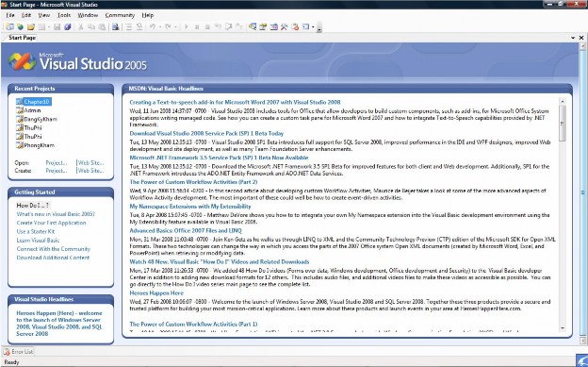588x367 pixels.
Task: Click the New Project toolbar icon
Action: 9,26
